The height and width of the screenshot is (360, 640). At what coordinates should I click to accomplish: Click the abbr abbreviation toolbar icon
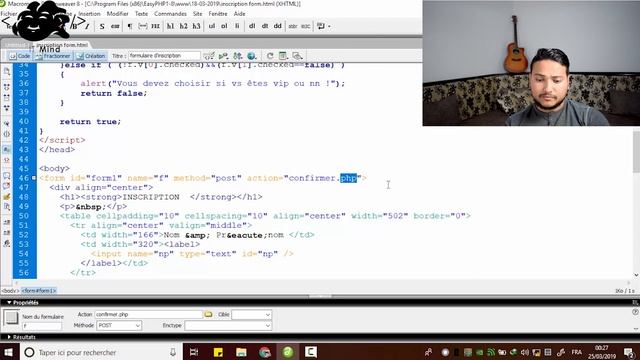[x=293, y=26]
